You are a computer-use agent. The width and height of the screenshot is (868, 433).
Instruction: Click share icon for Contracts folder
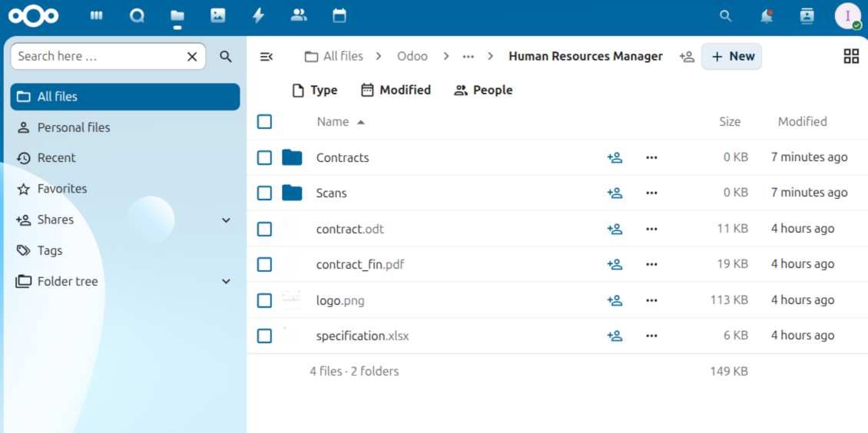point(615,157)
